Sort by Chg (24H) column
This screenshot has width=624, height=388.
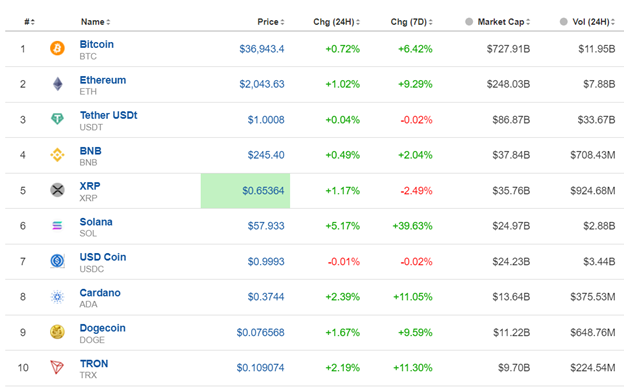tap(336, 22)
